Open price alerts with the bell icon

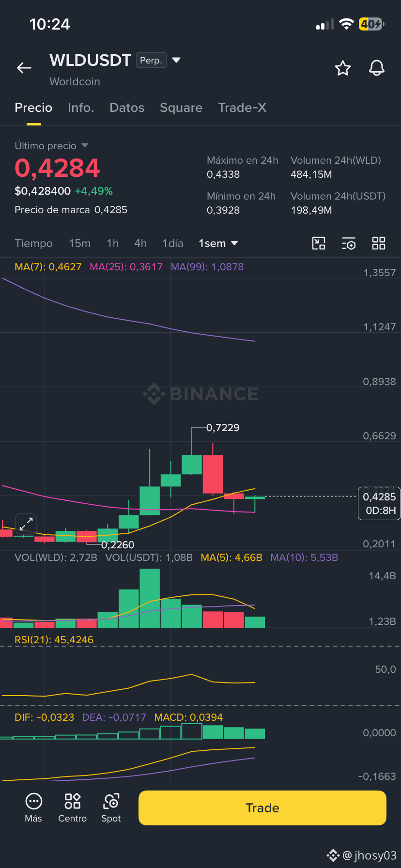pos(377,68)
